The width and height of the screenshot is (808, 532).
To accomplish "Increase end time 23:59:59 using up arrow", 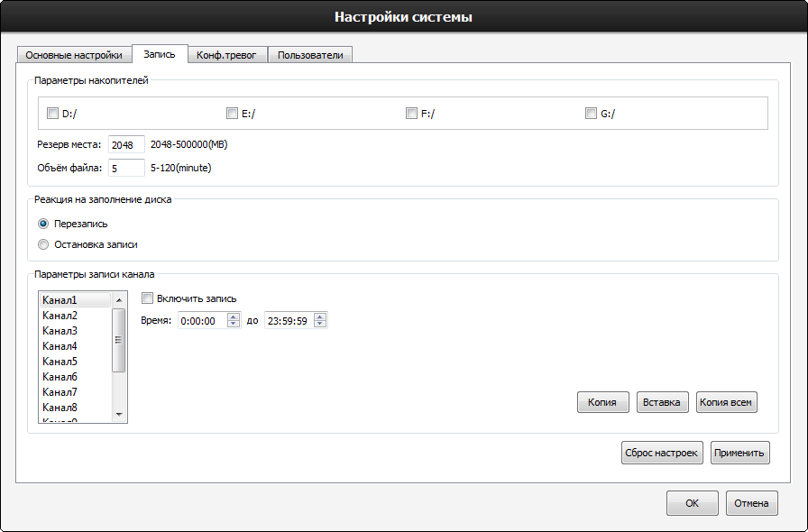I will pyautogui.click(x=320, y=316).
